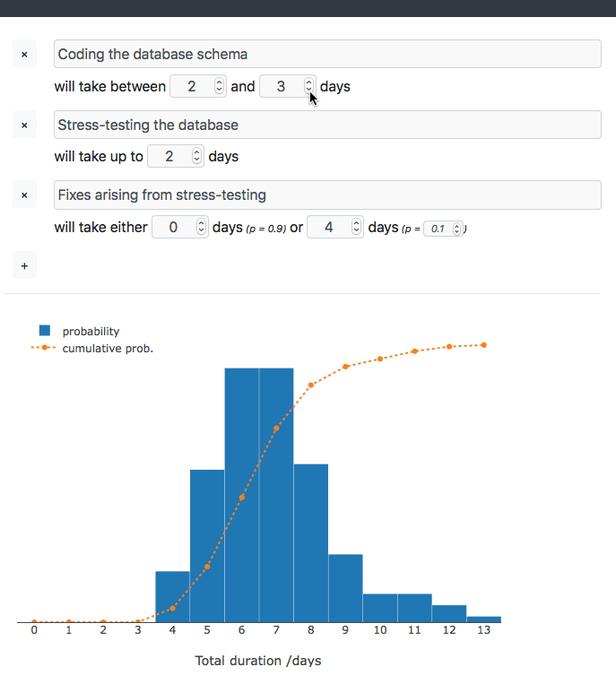Screen dimensions: 616x684
Task: Click stepper arrows on the 0 days field
Action: tap(201, 227)
